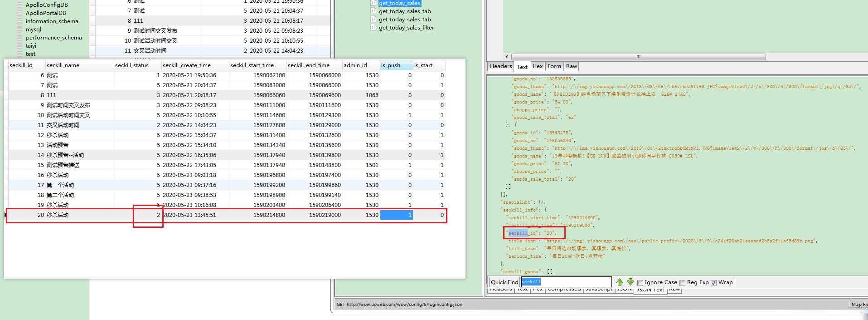Click the ApolloConfigDB database icon
Screen dimensions: 868x320
click(19, 5)
